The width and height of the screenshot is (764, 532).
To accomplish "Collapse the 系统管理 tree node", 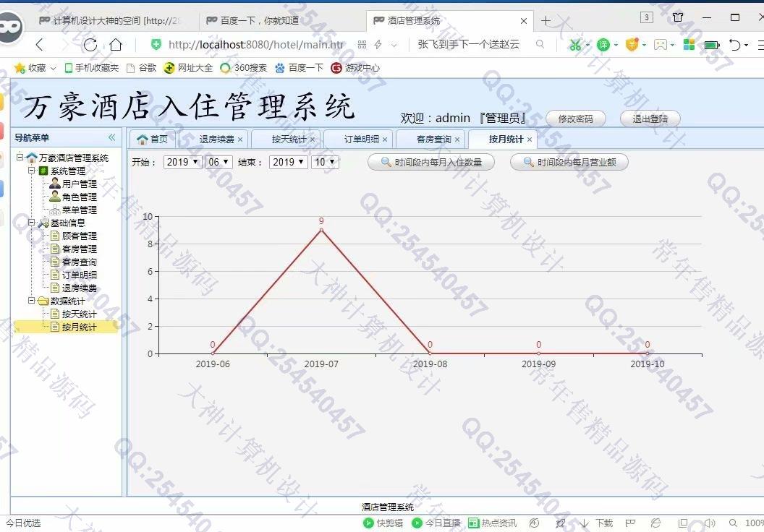I will click(32, 171).
